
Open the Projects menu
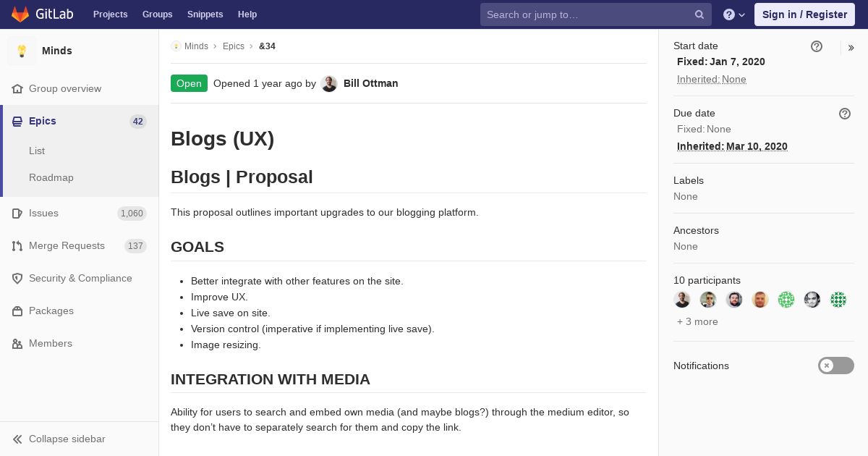pos(110,14)
